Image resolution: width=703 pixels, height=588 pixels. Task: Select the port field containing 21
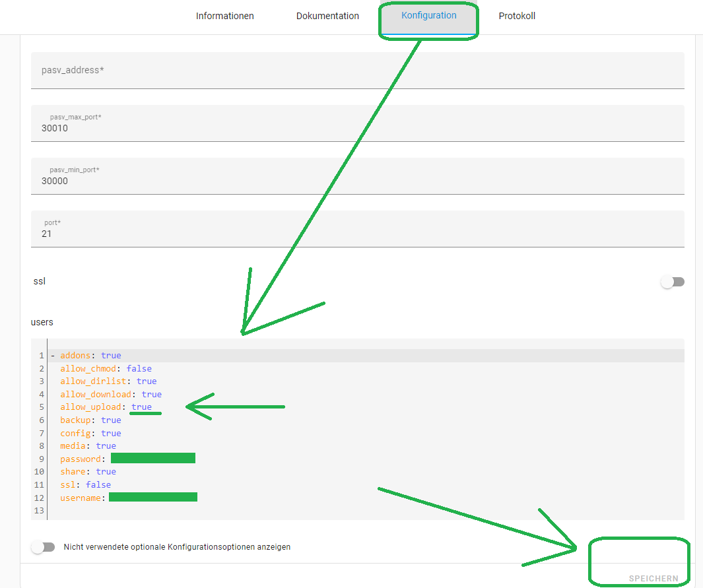click(x=264, y=229)
